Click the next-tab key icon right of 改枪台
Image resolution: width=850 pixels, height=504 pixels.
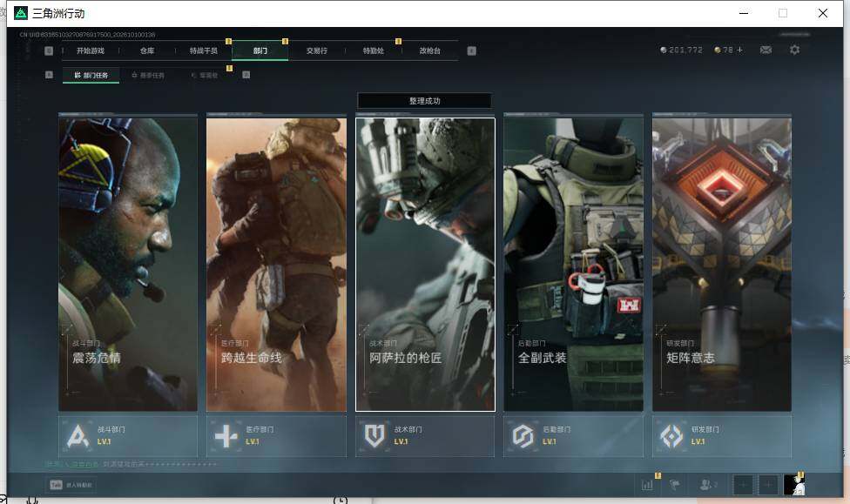coord(472,50)
